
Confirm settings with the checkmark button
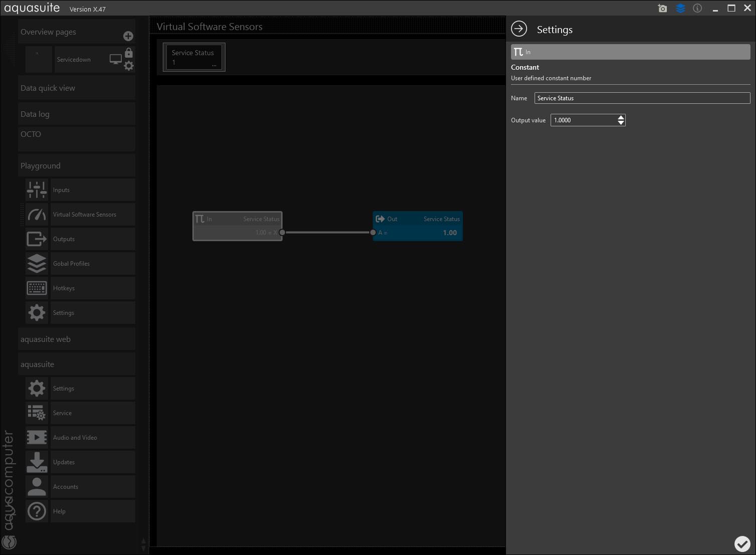tap(742, 543)
